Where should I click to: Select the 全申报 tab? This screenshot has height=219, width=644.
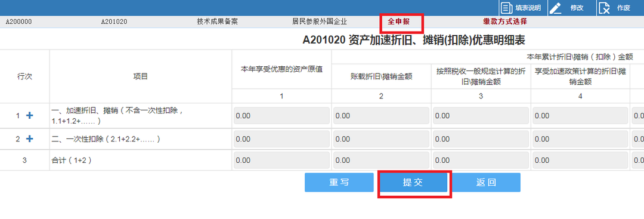pyautogui.click(x=399, y=21)
